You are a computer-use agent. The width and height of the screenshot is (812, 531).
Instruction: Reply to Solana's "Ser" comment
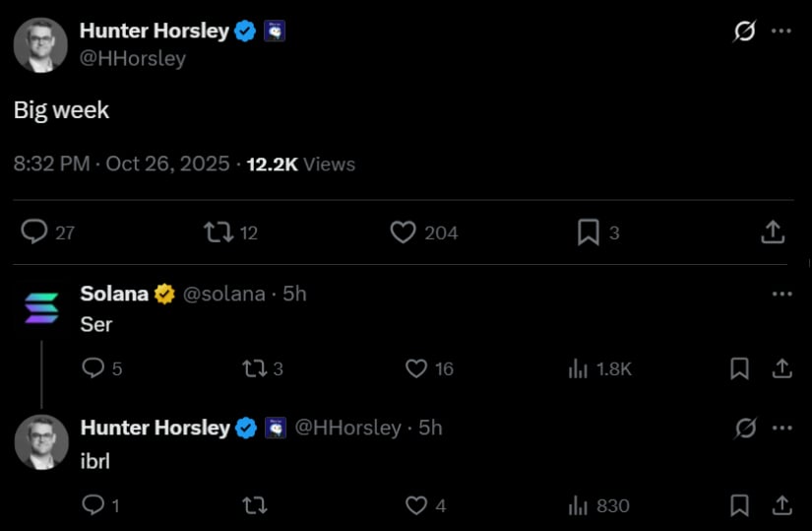click(x=94, y=368)
